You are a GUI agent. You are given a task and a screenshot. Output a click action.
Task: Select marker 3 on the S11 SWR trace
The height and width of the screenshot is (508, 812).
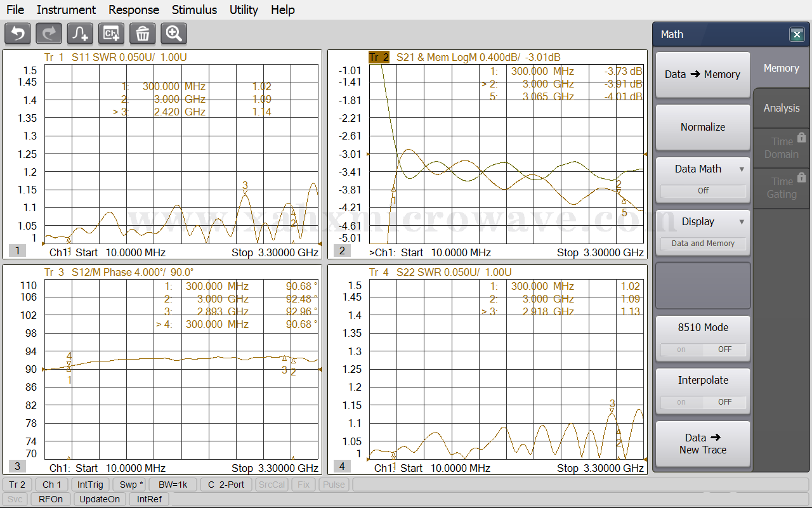245,190
